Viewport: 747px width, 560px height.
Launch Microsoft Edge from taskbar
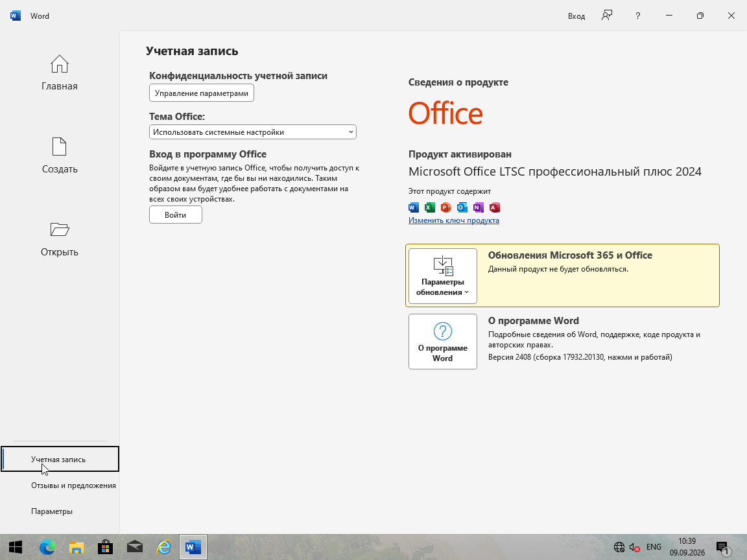(x=47, y=547)
